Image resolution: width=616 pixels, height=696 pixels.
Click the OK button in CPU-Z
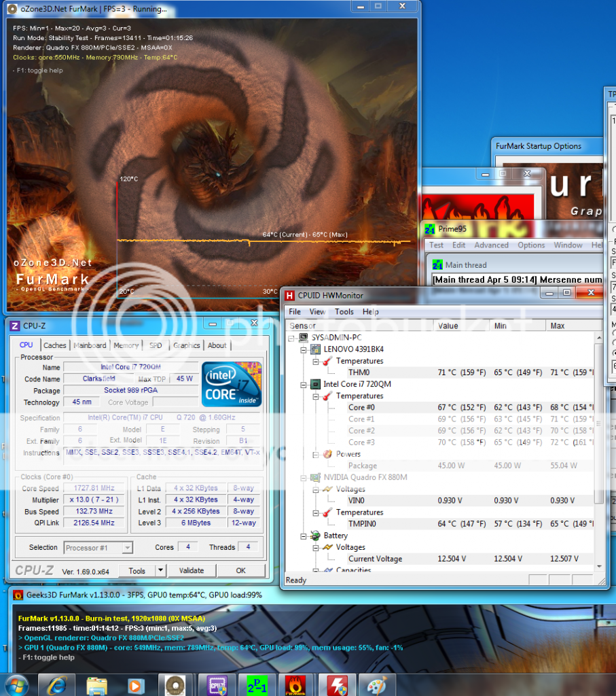click(240, 571)
